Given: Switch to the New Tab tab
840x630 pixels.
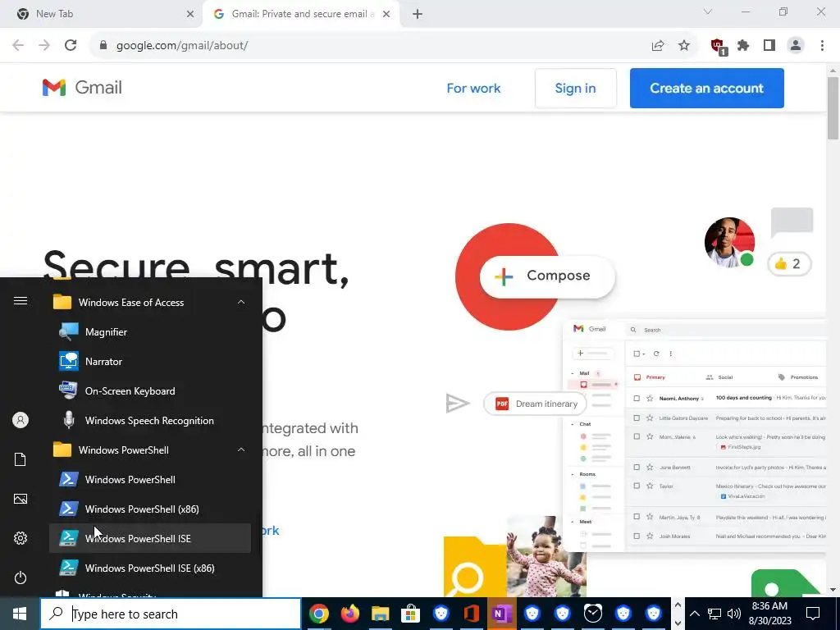Looking at the screenshot, I should [x=102, y=14].
